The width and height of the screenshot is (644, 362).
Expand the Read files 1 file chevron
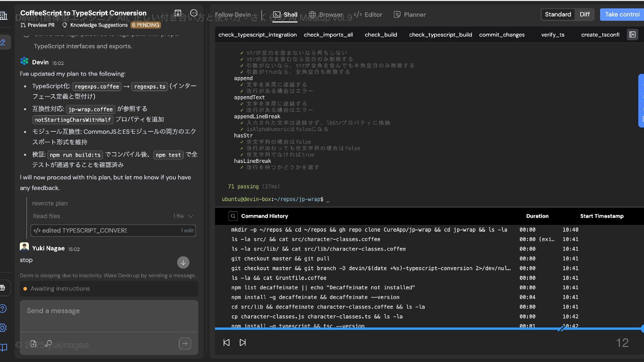pos(191,216)
